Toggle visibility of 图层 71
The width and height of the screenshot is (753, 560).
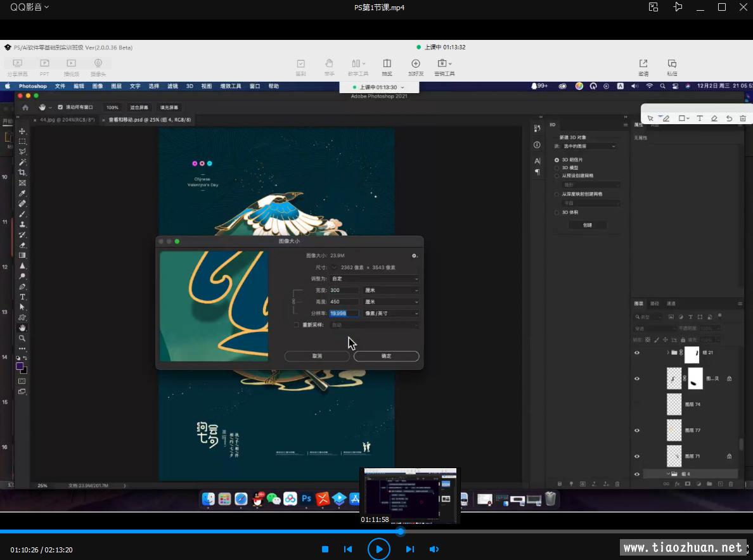(x=637, y=456)
